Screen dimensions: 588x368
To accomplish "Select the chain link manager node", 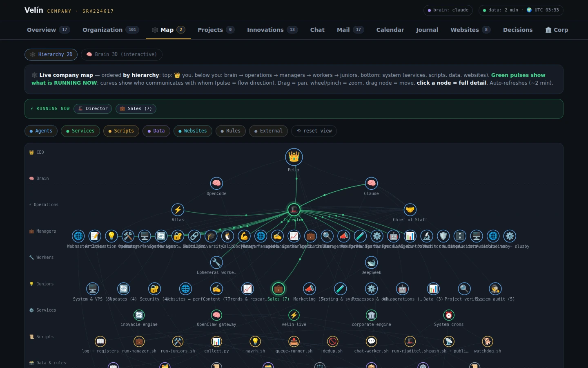I will (x=194, y=236).
